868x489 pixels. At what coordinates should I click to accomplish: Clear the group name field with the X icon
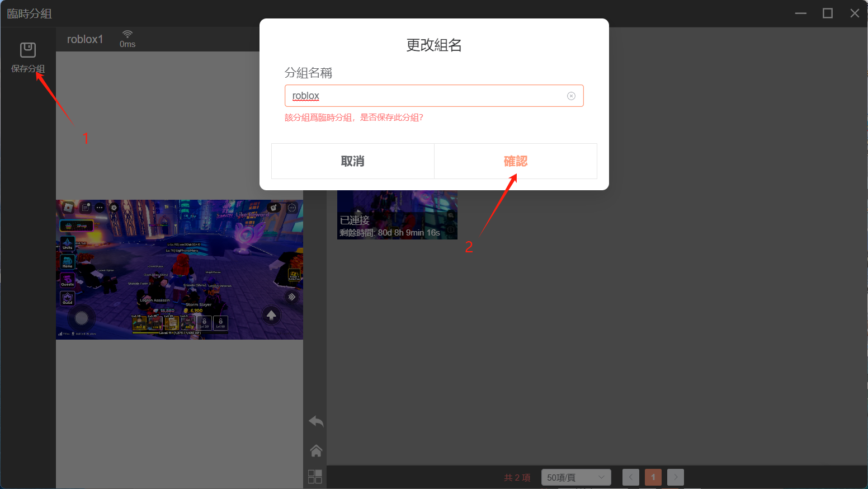571,96
